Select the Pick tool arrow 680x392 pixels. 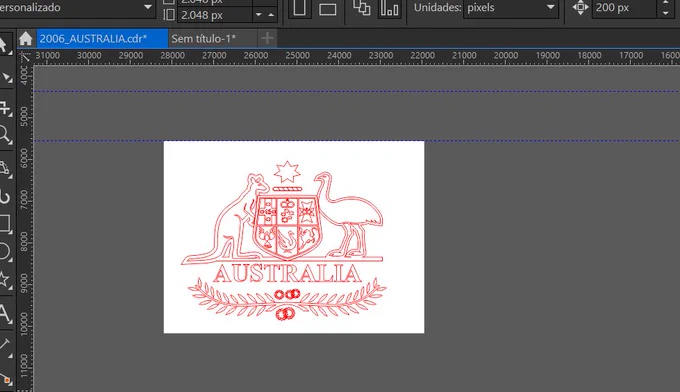[3, 45]
